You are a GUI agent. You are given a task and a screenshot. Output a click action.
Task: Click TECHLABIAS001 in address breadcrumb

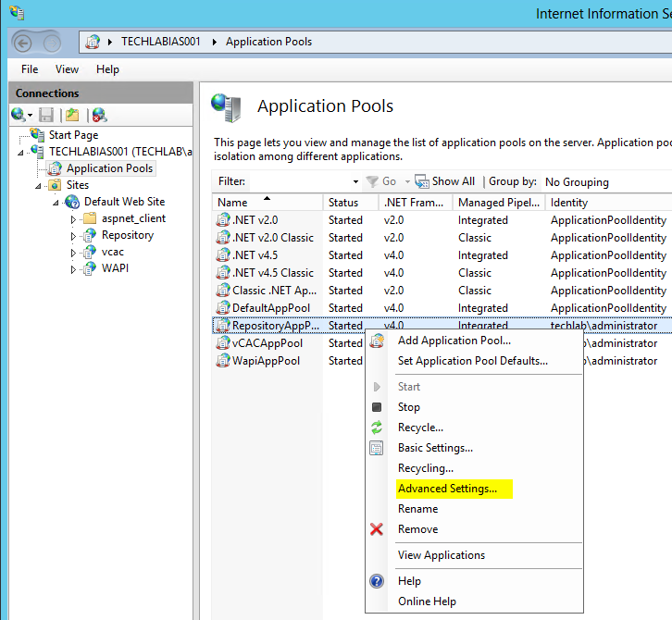(x=161, y=42)
